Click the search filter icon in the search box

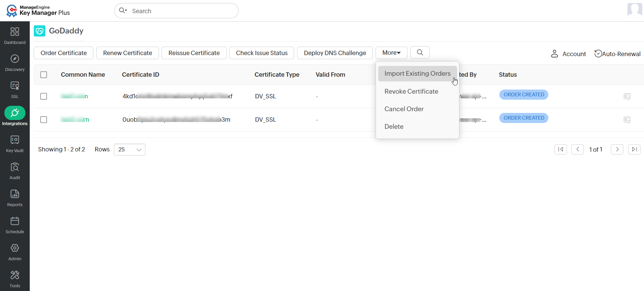point(123,10)
